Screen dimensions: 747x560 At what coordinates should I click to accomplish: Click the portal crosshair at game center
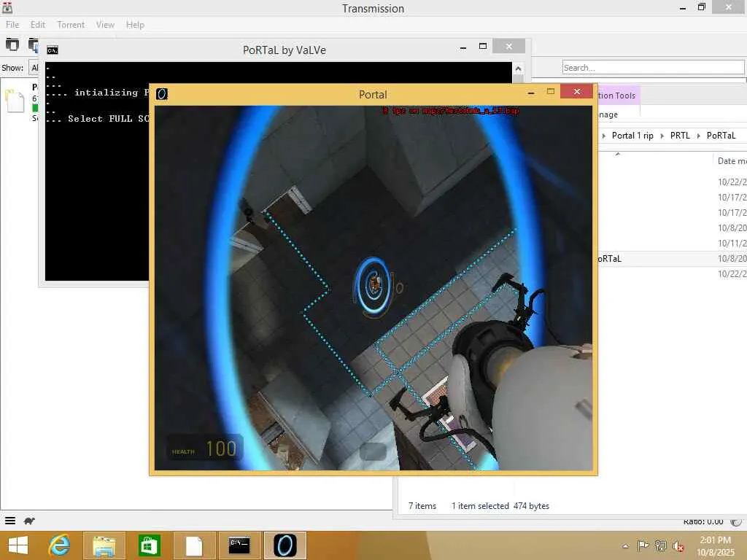coord(374,286)
